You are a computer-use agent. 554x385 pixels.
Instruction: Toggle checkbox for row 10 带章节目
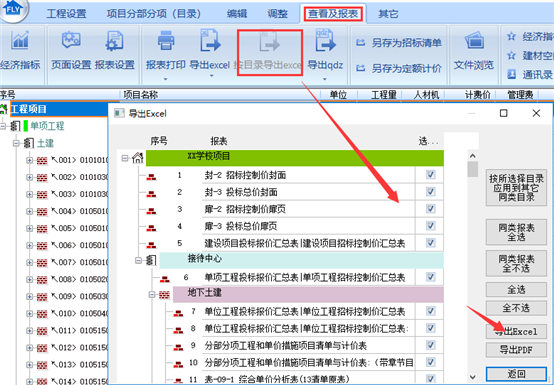click(x=431, y=362)
